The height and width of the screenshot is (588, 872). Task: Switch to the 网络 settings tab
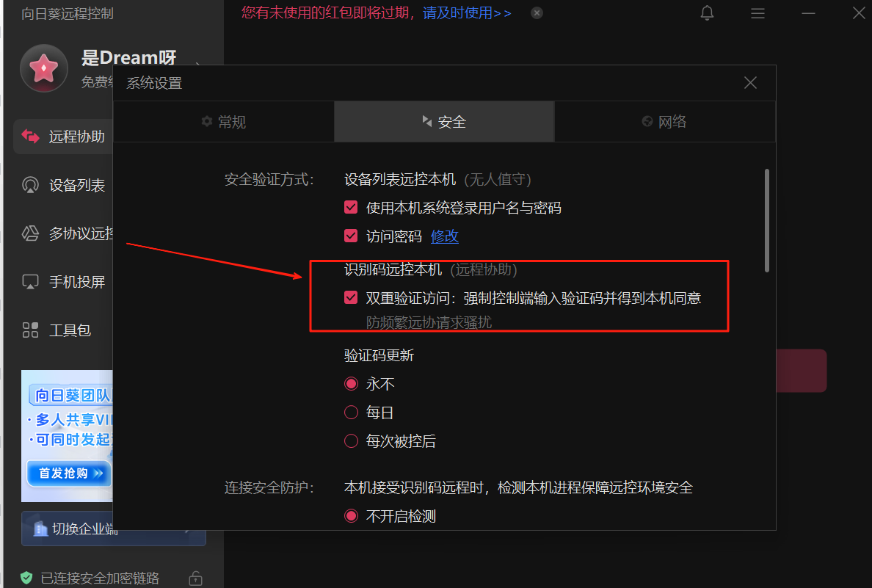664,121
